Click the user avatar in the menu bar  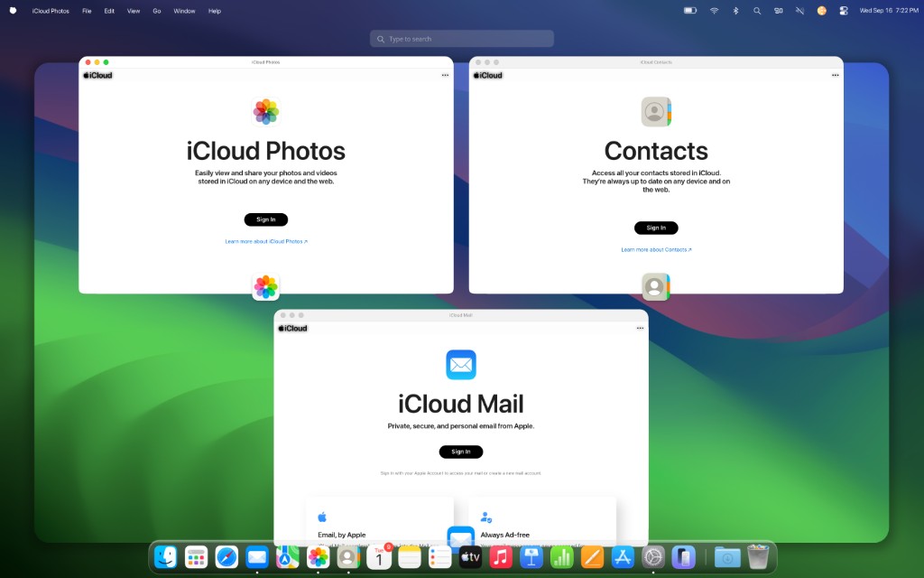point(821,11)
